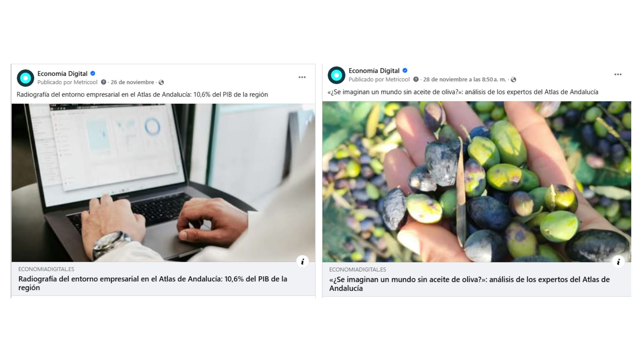
Task: Click the verified badge on the left post
Action: click(93, 73)
